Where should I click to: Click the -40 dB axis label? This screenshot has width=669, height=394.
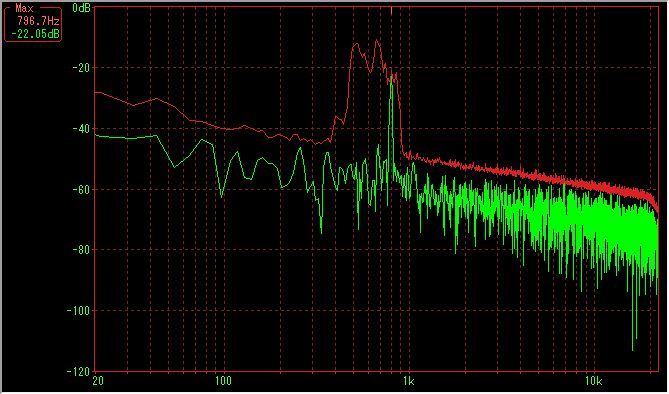coord(81,128)
